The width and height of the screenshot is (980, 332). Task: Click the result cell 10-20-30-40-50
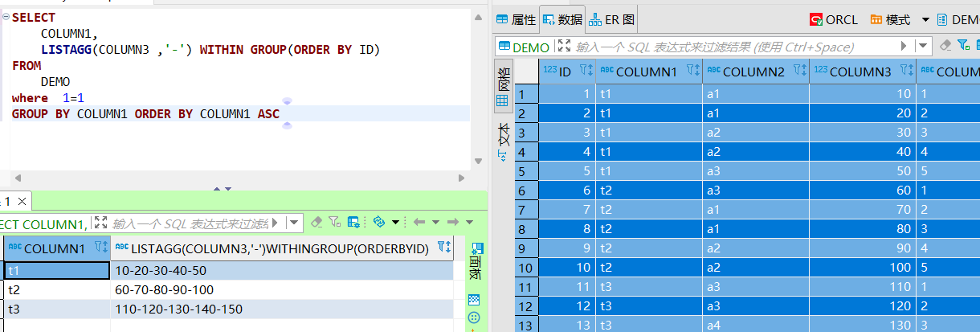coord(282,271)
